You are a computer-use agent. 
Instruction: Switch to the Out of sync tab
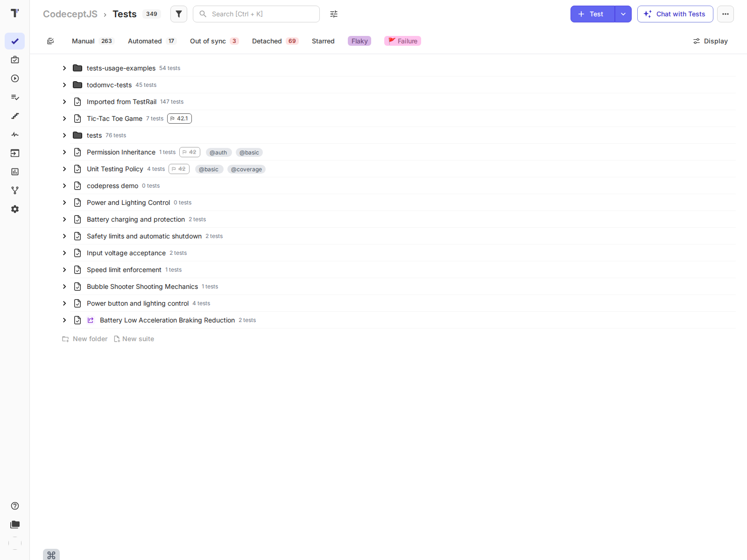(x=214, y=41)
